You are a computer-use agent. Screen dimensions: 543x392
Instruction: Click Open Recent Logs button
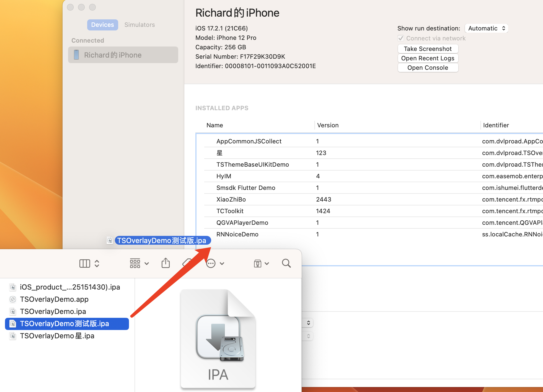tap(428, 58)
